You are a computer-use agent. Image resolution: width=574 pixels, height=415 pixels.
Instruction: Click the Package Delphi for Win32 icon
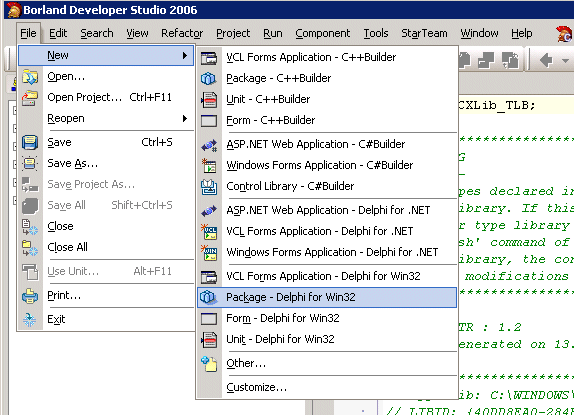(209, 297)
